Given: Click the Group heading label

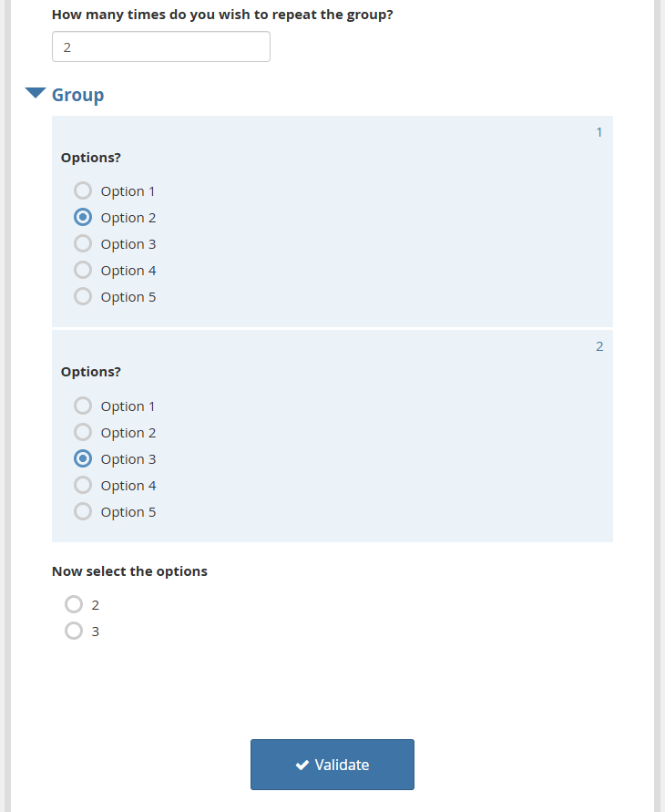Looking at the screenshot, I should [77, 94].
